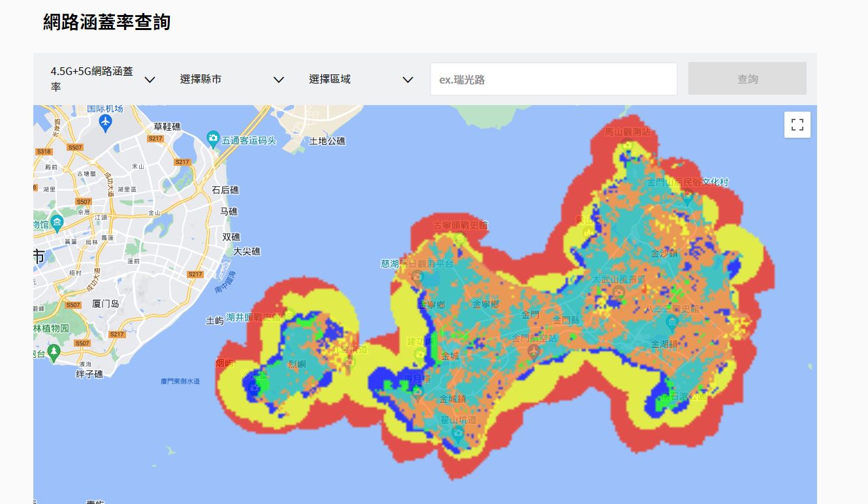This screenshot has height=504, width=868.
Task: Click the 国际机场 airport icon
Action: click(105, 122)
